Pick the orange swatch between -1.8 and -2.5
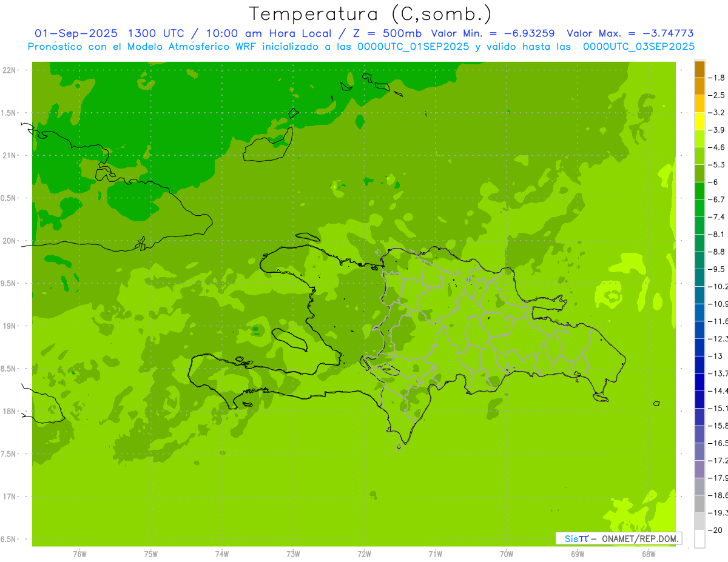The width and height of the screenshot is (728, 562). click(x=699, y=87)
